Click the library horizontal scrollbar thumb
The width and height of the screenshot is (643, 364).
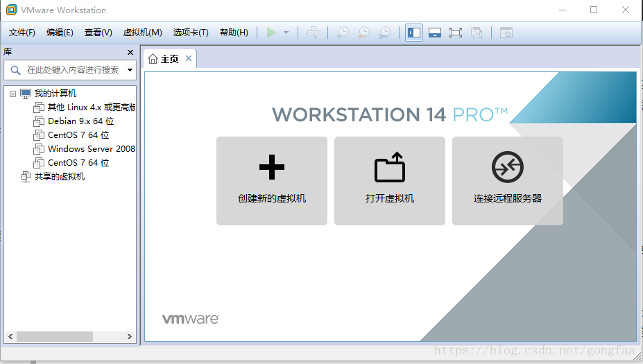[55, 336]
